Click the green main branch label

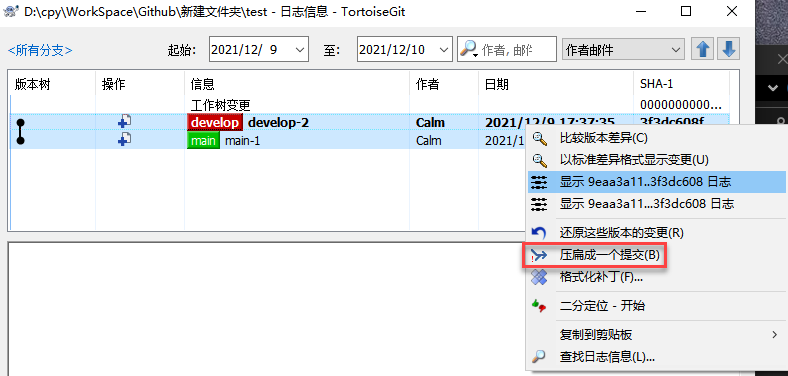tap(204, 141)
